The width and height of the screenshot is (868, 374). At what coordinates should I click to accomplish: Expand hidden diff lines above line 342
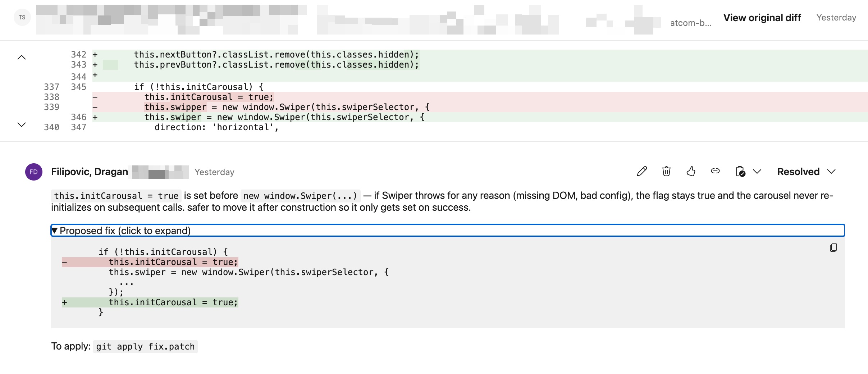tap(22, 58)
